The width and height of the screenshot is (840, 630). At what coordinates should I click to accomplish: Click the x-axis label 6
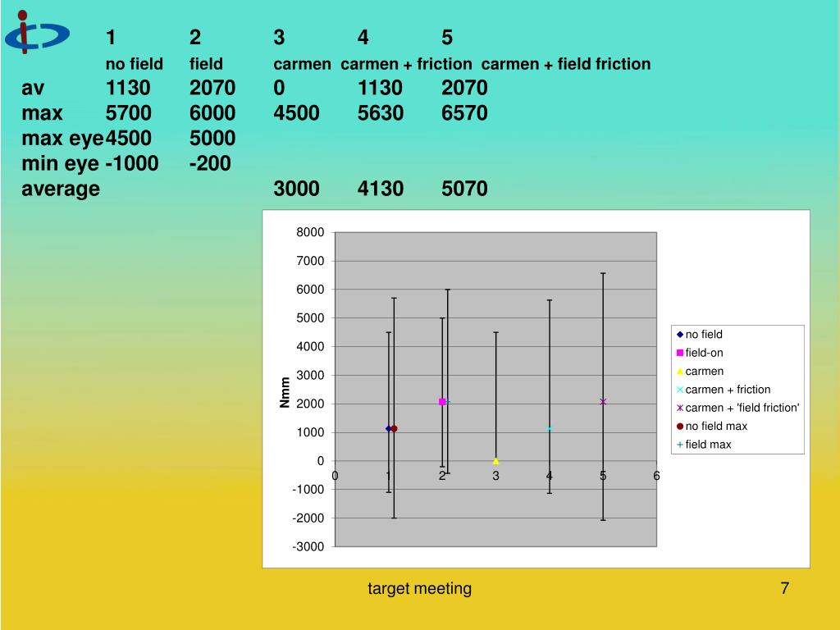click(656, 476)
